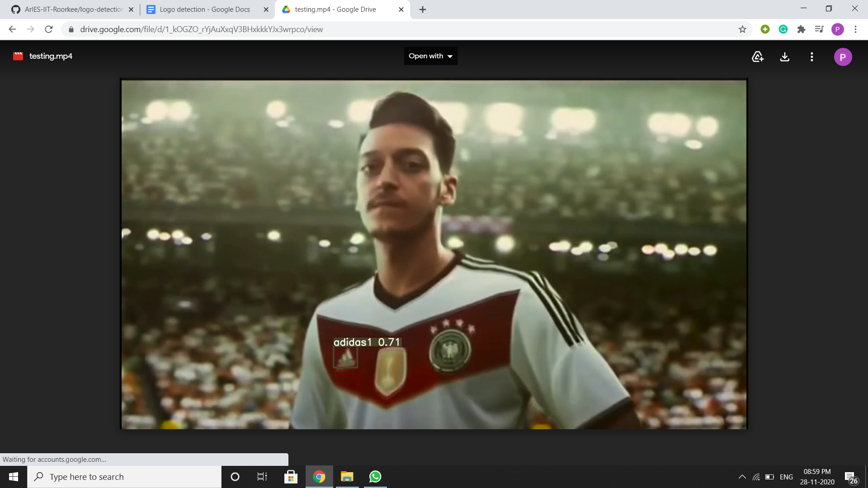This screenshot has width=868, height=488.
Task: Switch to the GitHub logo-detection tab
Action: [x=72, y=9]
